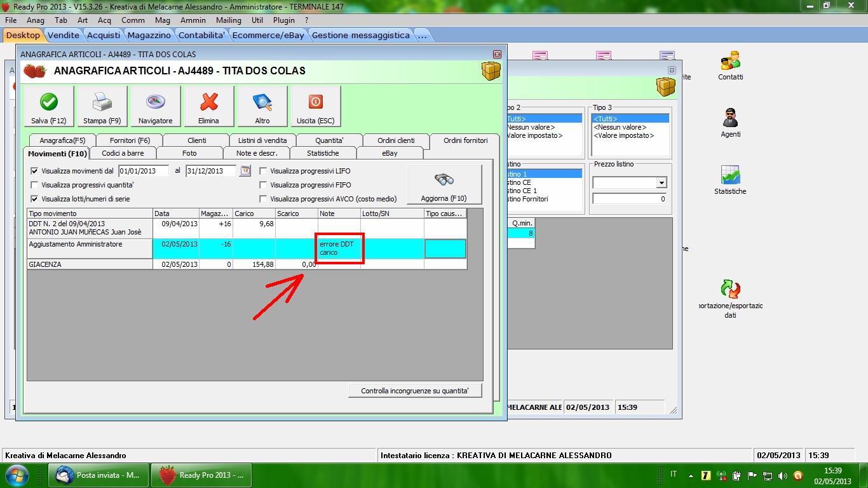This screenshot has height=488, width=868.
Task: Toggle Visualizza lotti/numeri di serie checkbox
Action: pos(34,199)
